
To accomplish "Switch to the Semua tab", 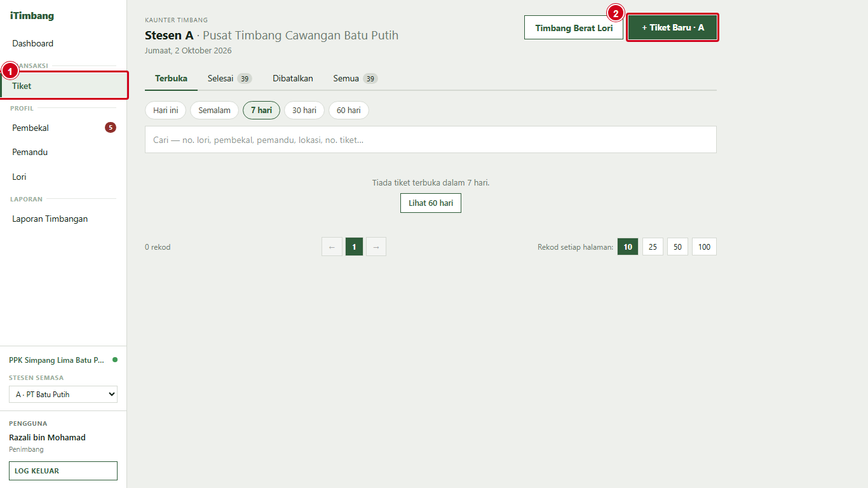I will coord(355,78).
